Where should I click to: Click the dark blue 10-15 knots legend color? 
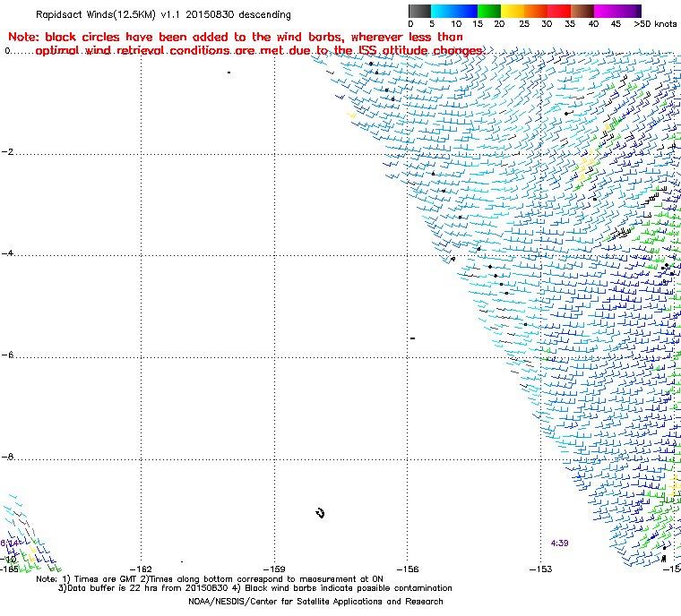[x=466, y=11]
